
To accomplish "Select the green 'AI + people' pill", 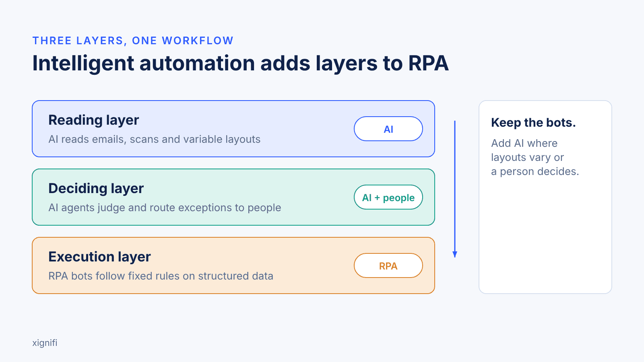I will tap(388, 197).
